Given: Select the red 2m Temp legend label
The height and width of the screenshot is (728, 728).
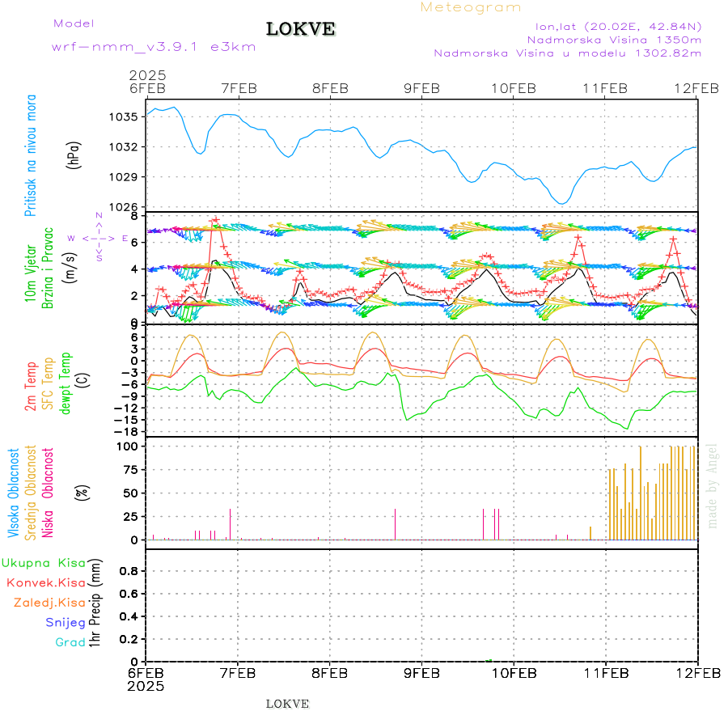Looking at the screenshot, I should 31,387.
